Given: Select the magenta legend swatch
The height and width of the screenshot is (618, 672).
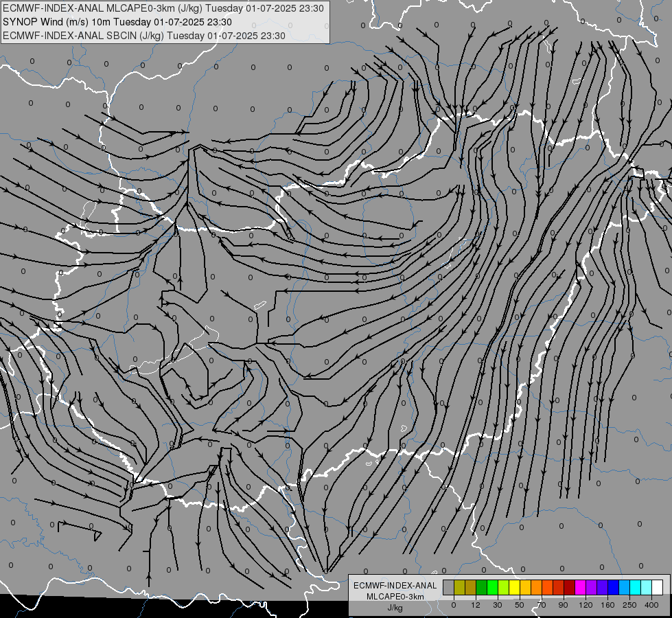Looking at the screenshot, I should click(581, 587).
